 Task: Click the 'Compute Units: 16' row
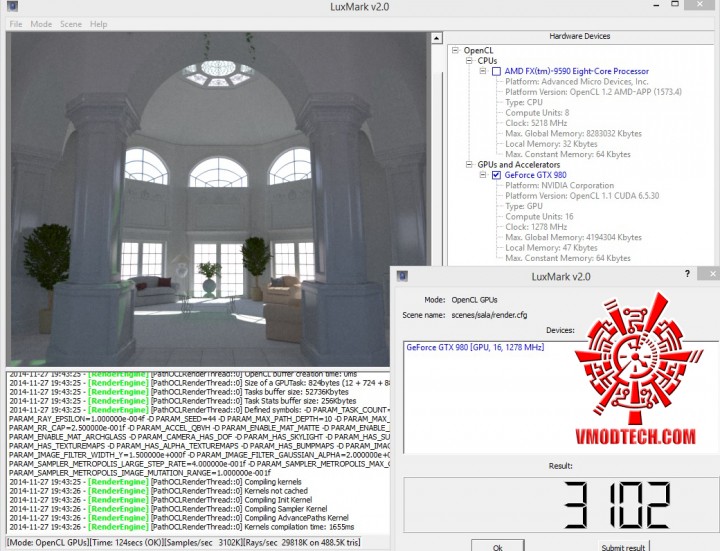tap(539, 216)
